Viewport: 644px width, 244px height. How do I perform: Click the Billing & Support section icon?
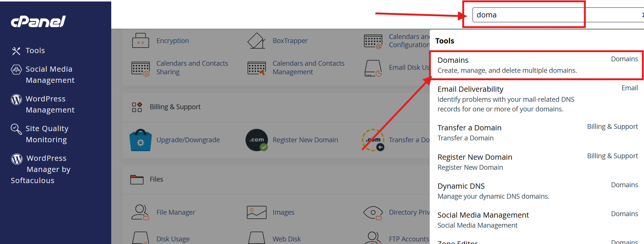(137, 107)
